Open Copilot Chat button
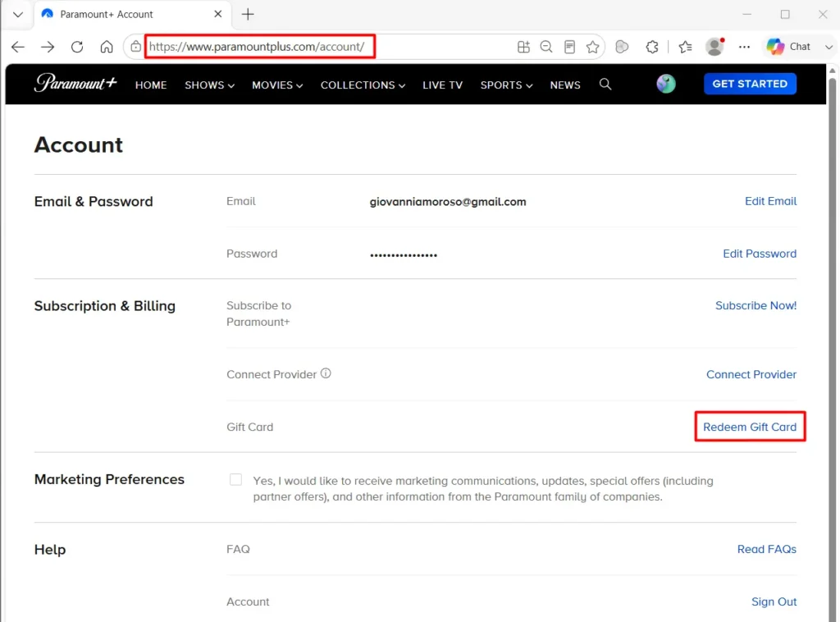This screenshot has width=840, height=622. [x=788, y=47]
